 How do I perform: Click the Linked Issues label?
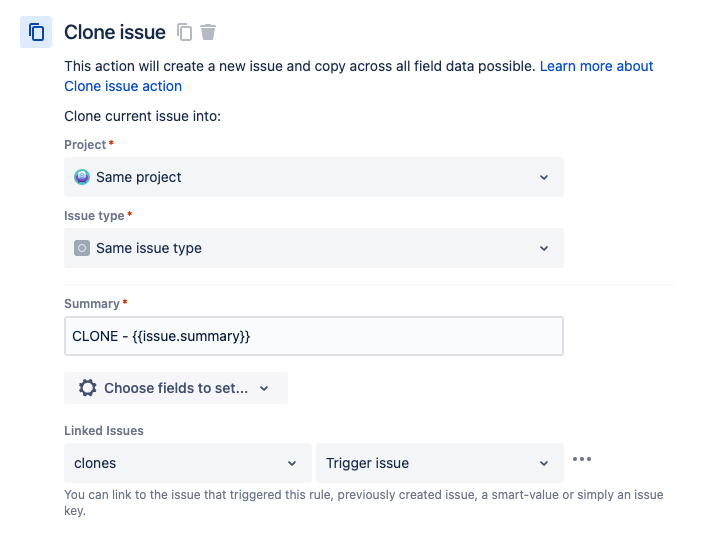[104, 430]
